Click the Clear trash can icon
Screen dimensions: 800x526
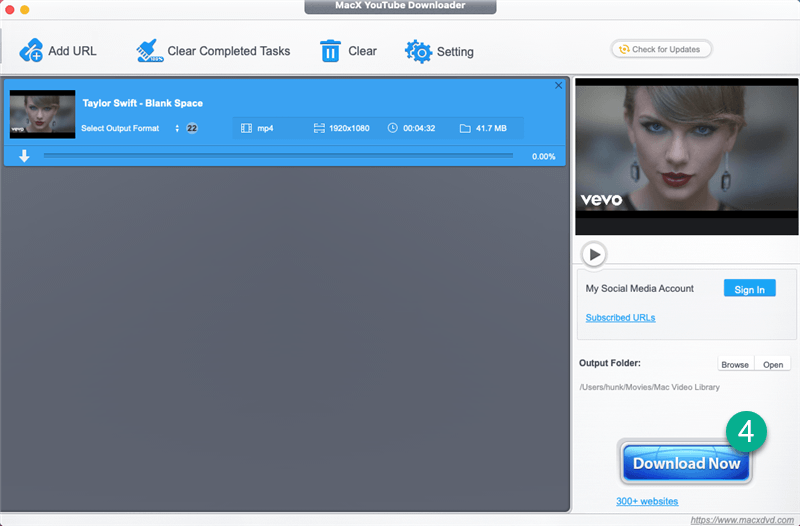(x=330, y=51)
